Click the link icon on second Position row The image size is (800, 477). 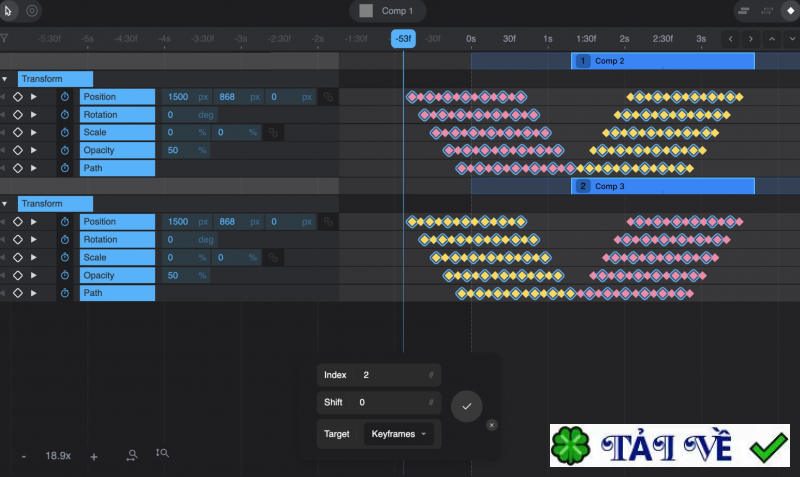tap(327, 222)
